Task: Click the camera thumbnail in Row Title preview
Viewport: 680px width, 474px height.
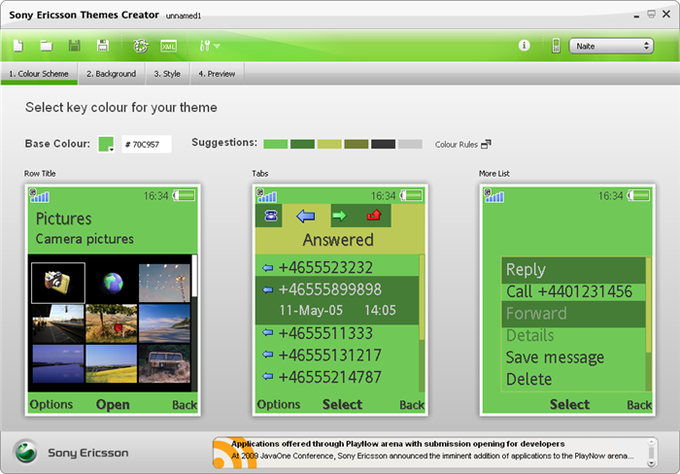Action: [58, 282]
